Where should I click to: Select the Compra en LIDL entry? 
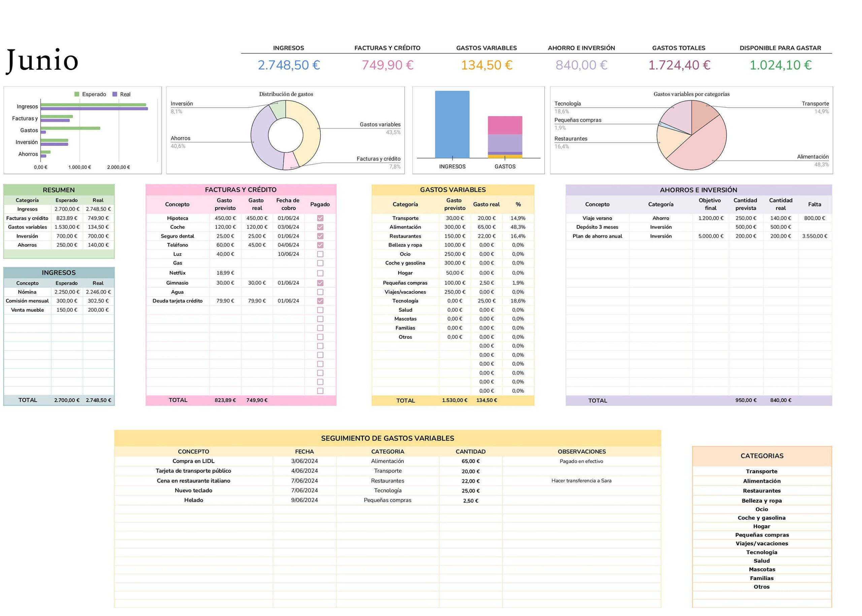(x=193, y=461)
